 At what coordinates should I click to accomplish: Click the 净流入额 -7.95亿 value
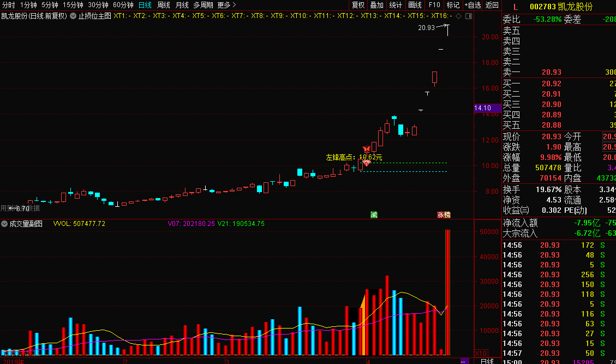click(x=587, y=223)
